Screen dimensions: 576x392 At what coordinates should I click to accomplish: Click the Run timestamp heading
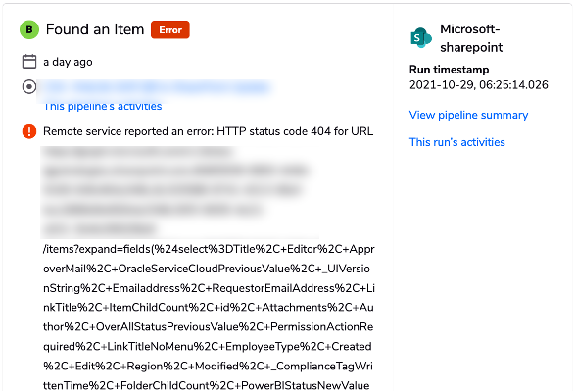(x=449, y=70)
